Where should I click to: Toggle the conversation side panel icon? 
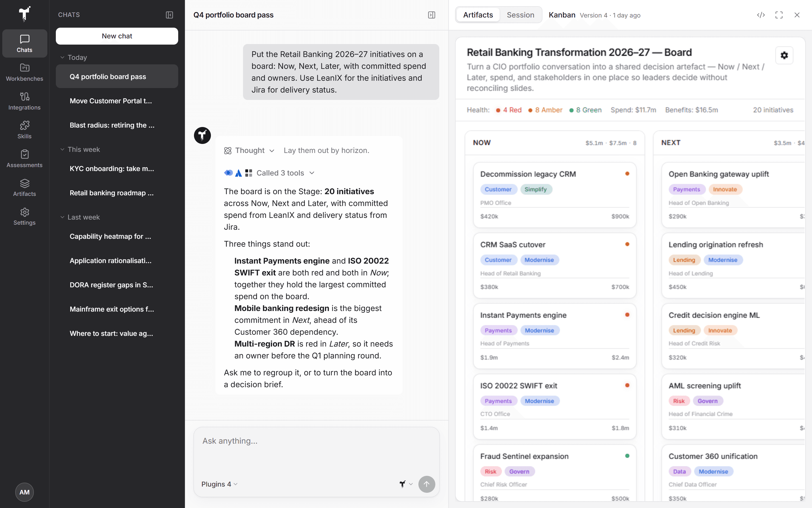[431, 15]
